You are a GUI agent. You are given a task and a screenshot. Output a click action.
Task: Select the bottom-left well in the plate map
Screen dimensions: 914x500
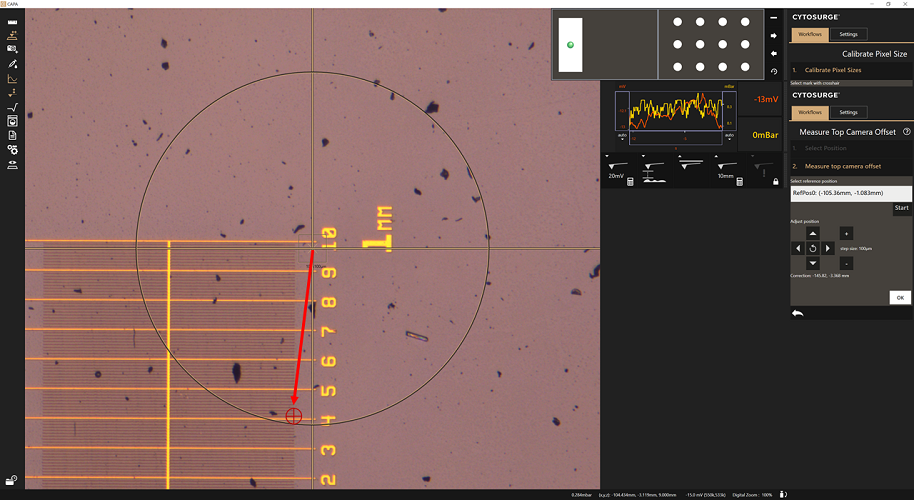(677, 67)
